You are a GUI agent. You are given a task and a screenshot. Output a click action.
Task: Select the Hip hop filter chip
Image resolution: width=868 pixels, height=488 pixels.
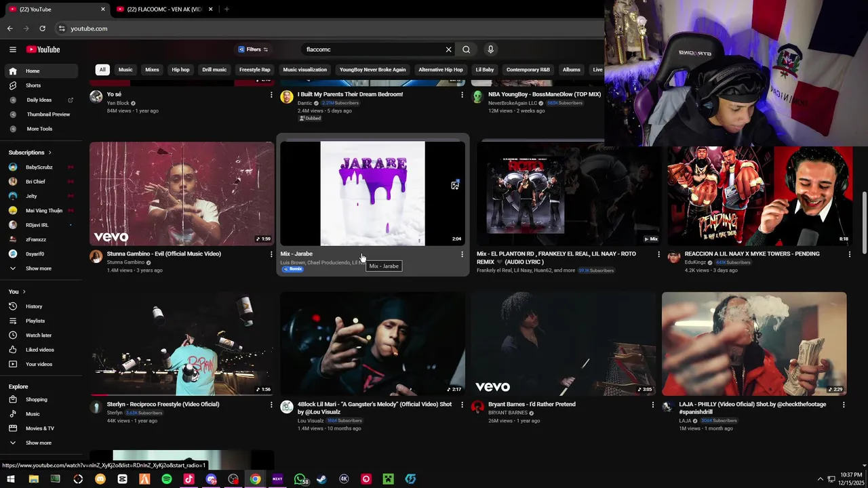[180, 70]
